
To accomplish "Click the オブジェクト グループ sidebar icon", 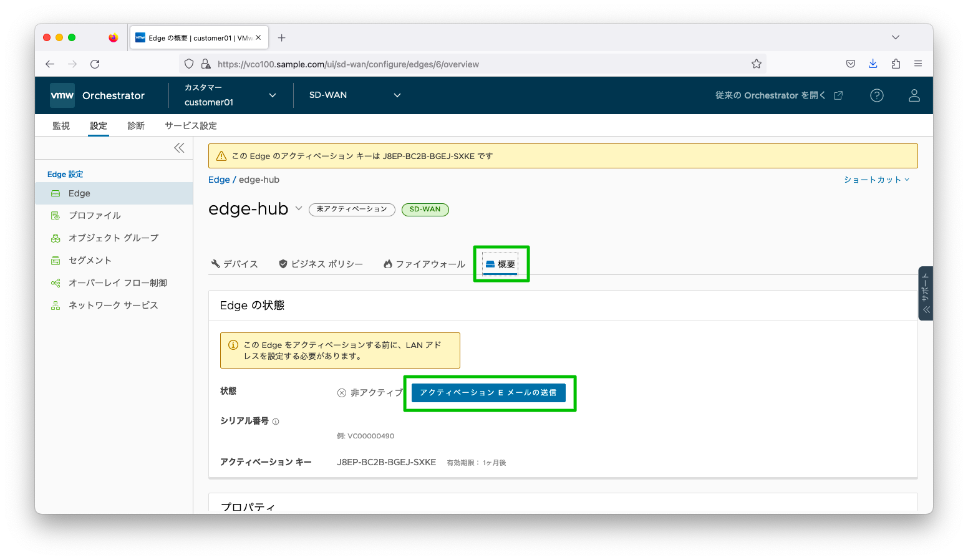I will tap(56, 238).
